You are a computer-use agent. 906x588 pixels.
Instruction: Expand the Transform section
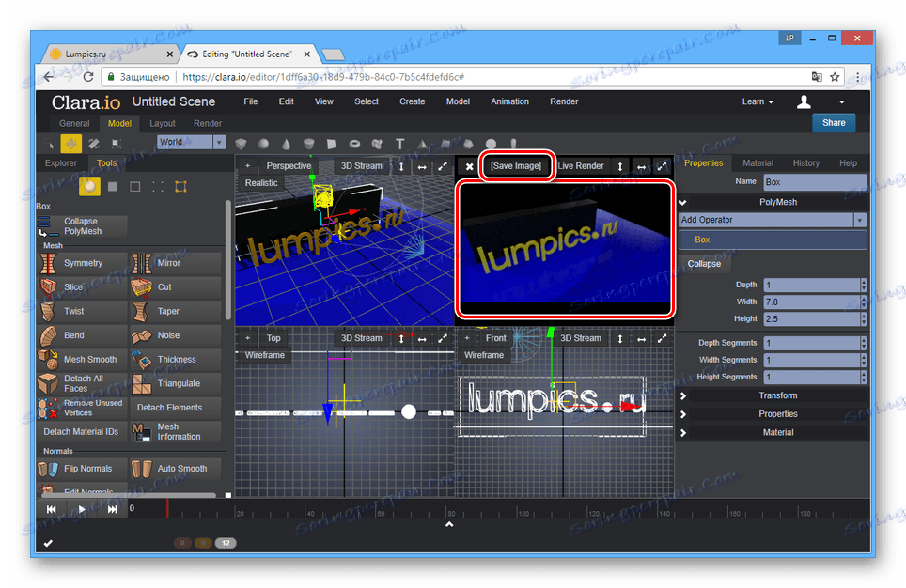click(x=773, y=395)
